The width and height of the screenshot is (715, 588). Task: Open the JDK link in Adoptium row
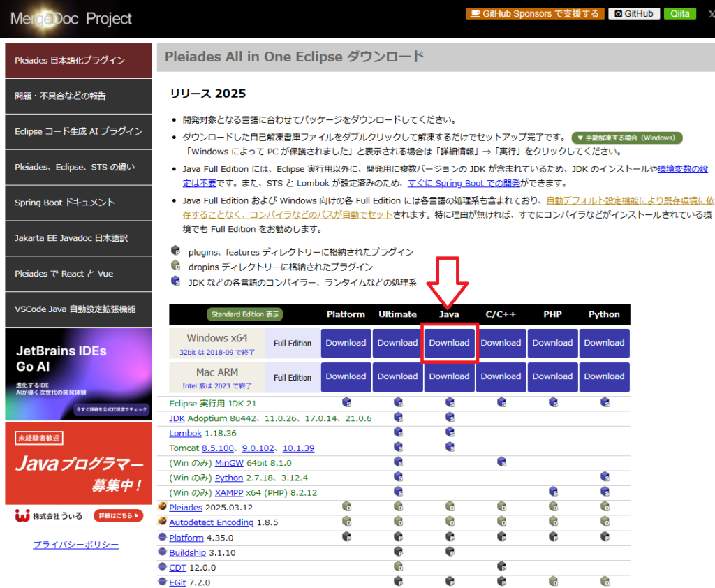point(177,418)
